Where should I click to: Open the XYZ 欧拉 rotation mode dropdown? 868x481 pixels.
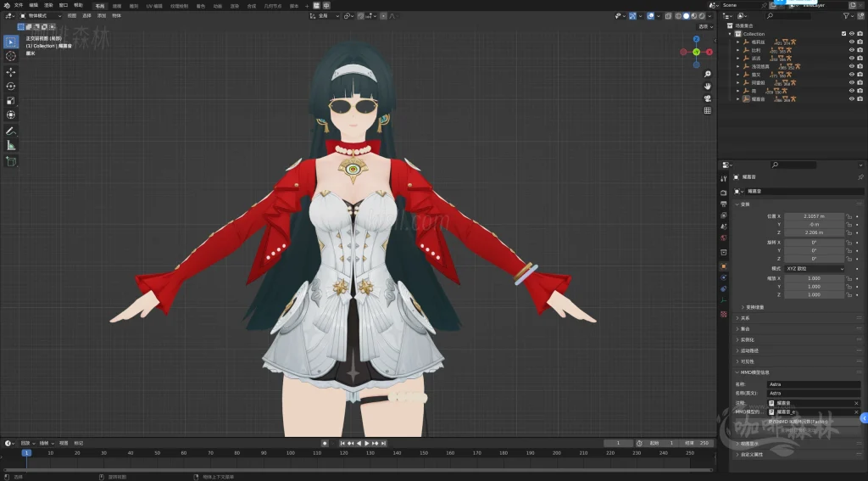pyautogui.click(x=815, y=269)
